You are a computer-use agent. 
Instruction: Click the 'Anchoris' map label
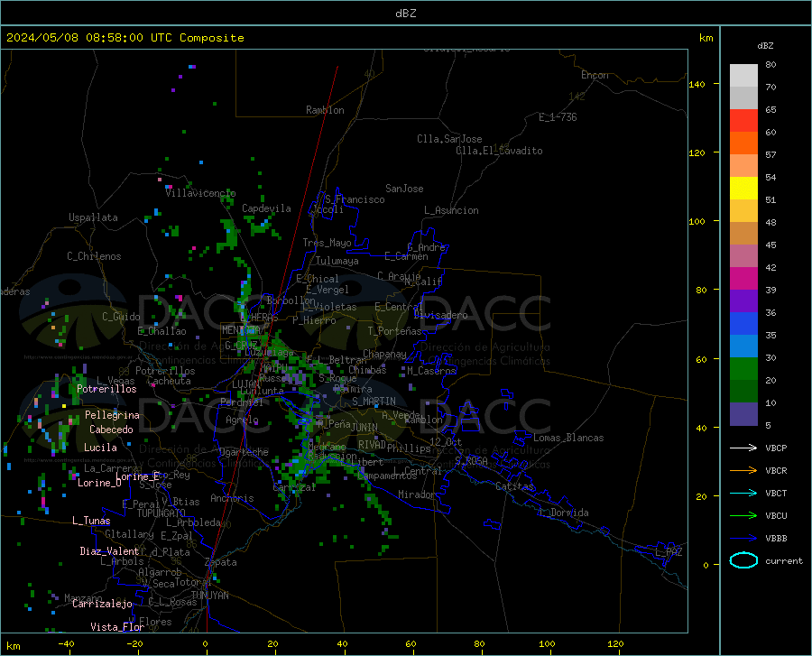pos(232,499)
